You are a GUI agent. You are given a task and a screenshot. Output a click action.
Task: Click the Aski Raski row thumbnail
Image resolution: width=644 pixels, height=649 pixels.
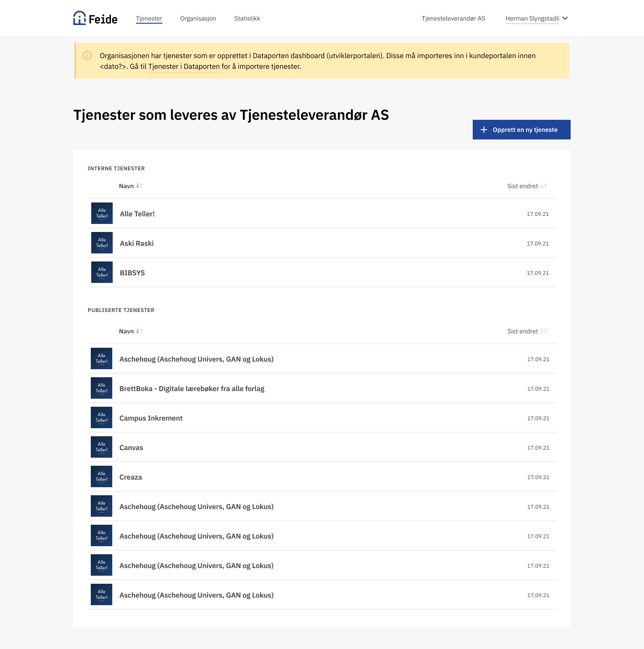pos(102,243)
